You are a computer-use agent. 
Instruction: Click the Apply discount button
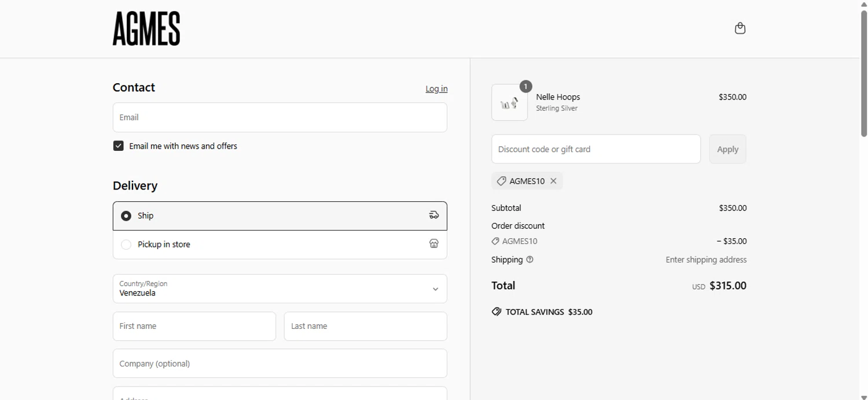pyautogui.click(x=727, y=149)
